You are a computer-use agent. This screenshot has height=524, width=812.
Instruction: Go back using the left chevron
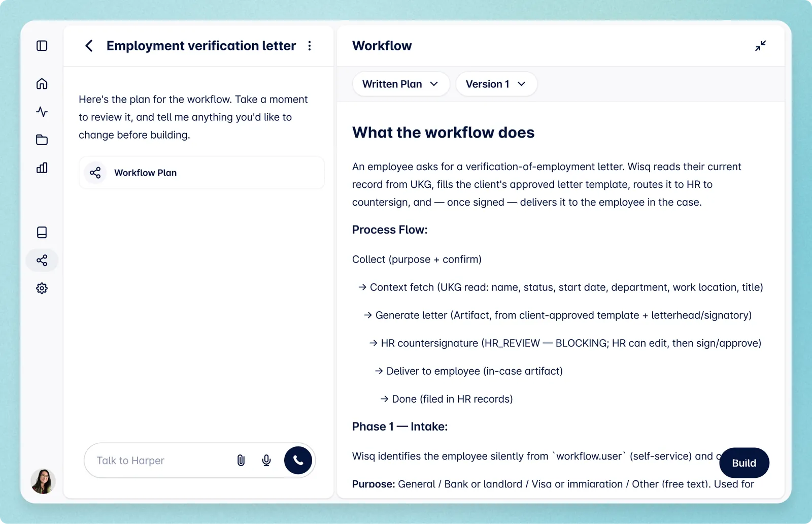pyautogui.click(x=89, y=46)
